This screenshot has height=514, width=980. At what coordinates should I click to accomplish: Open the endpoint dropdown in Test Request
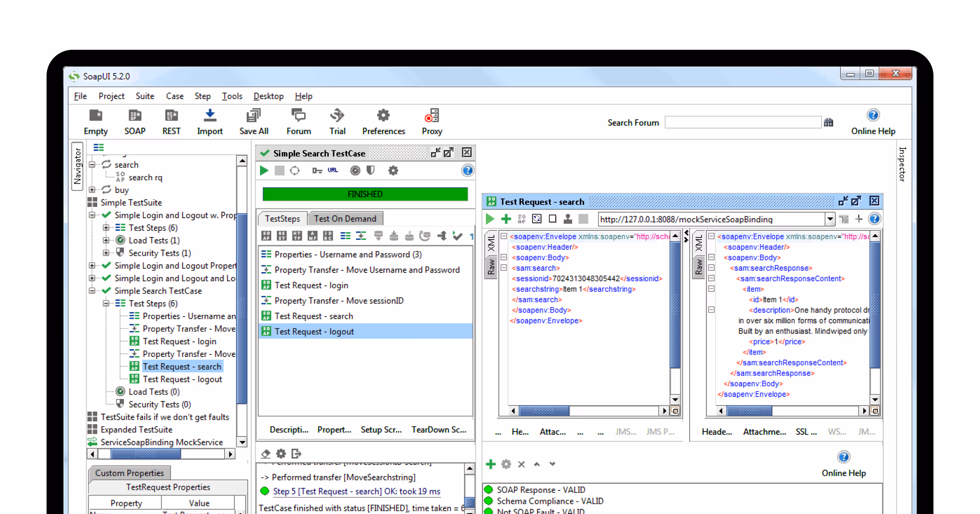tap(830, 219)
